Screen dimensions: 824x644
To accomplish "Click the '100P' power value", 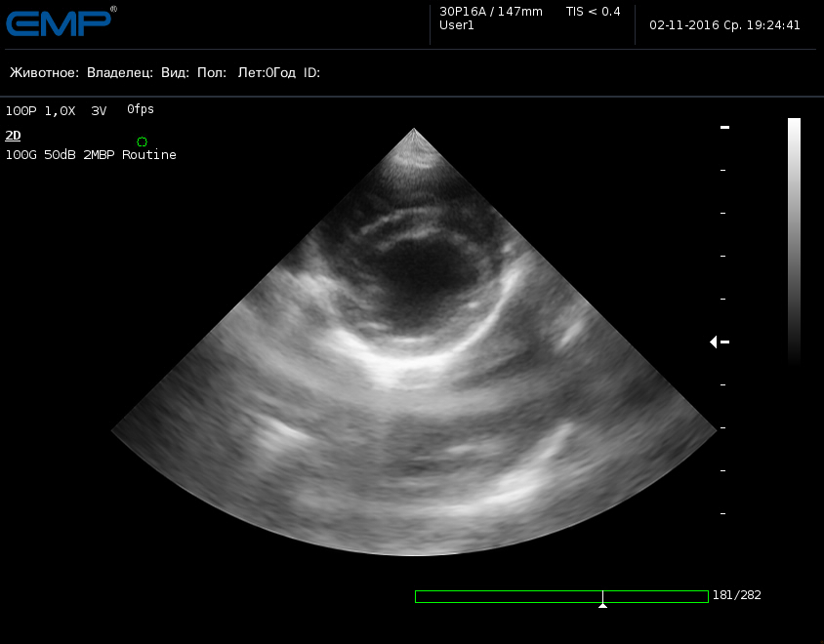I will 21,111.
